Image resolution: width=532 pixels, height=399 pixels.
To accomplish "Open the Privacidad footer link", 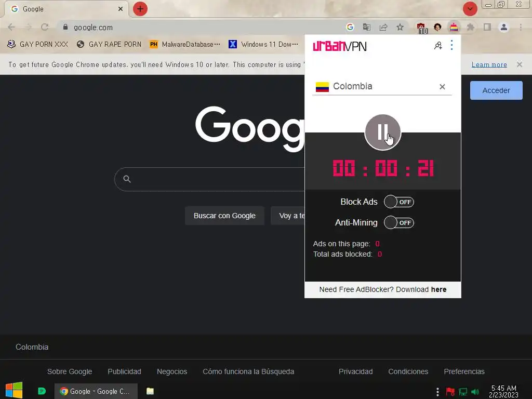I will pyautogui.click(x=355, y=371).
